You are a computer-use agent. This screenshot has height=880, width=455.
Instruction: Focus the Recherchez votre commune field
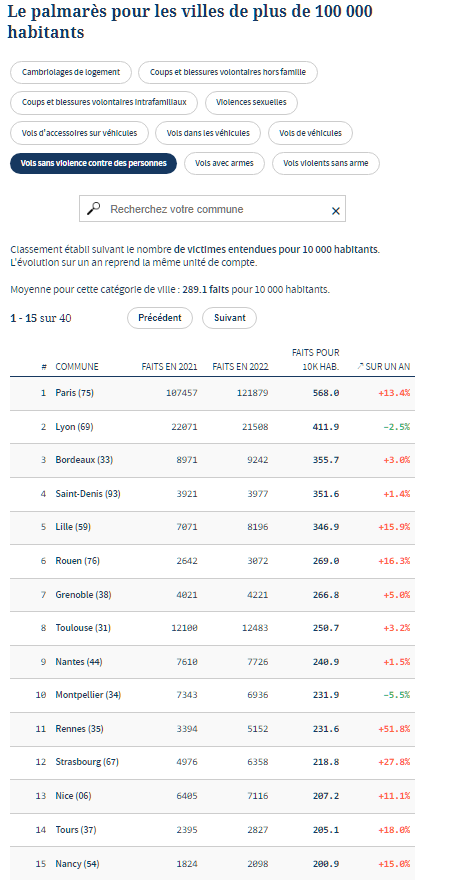[212, 209]
